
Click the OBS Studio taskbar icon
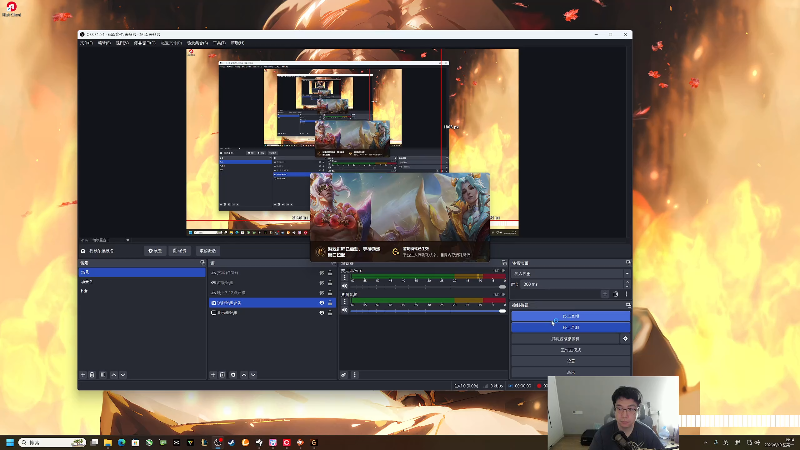pyautogui.click(x=218, y=442)
